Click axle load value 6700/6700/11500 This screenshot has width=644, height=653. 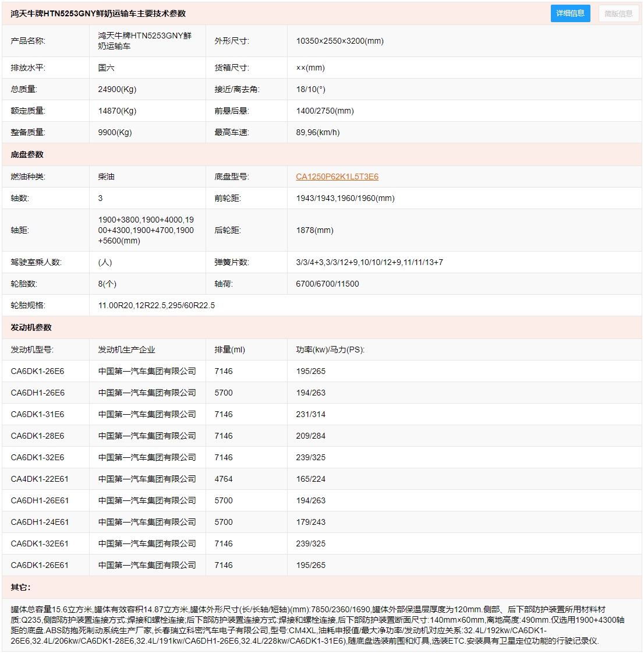coord(327,284)
